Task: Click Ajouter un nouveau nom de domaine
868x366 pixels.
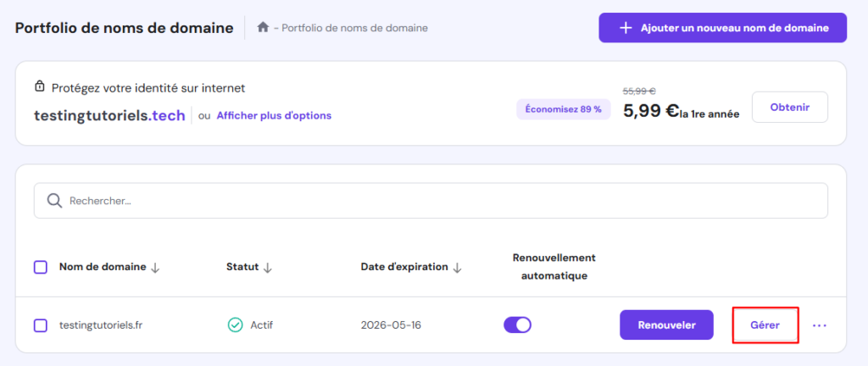Action: [722, 28]
